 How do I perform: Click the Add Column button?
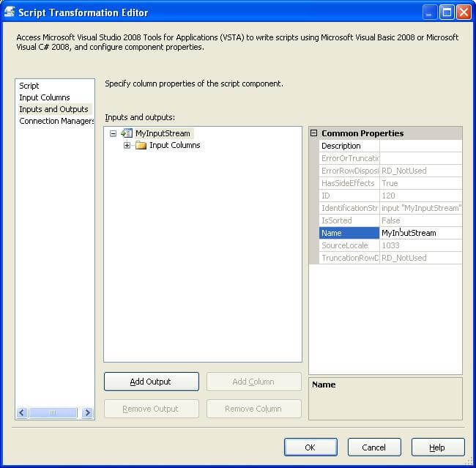[254, 382]
